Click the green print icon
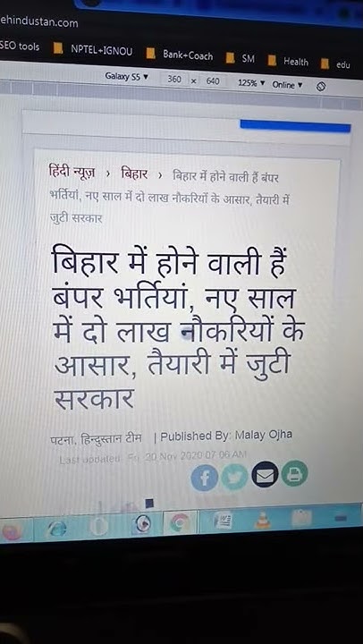The width and height of the screenshot is (363, 644). click(x=294, y=473)
